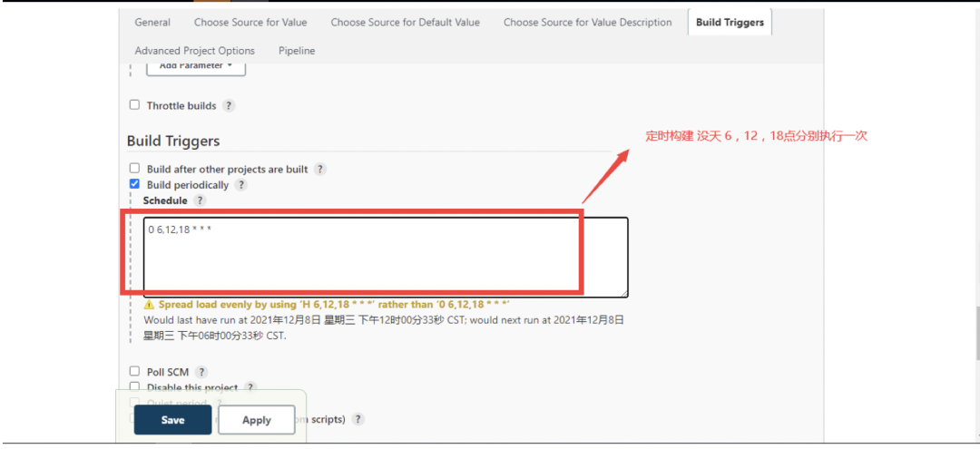Click the 'Would last have run' message
980x449 pixels.
384,327
